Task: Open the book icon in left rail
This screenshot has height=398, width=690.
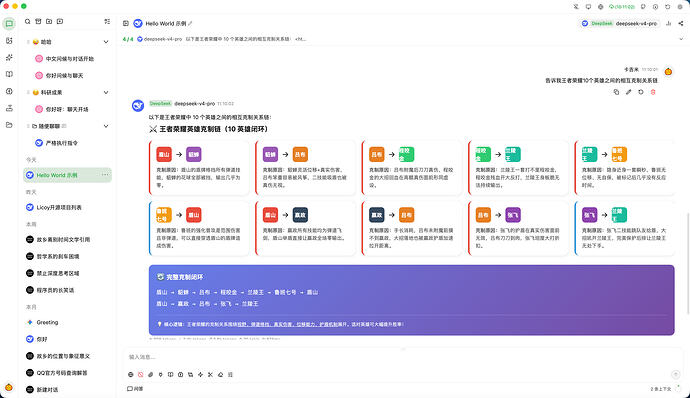Action: 9,74
